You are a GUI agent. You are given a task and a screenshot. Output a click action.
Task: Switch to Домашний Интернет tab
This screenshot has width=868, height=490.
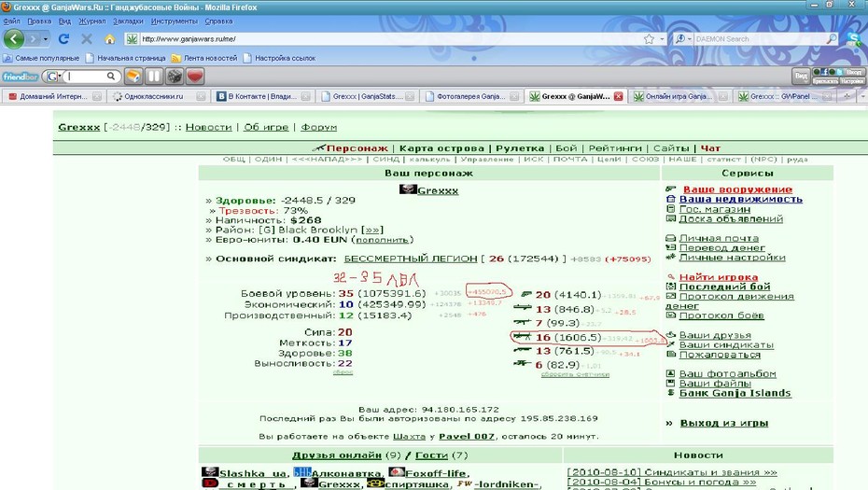coord(54,96)
